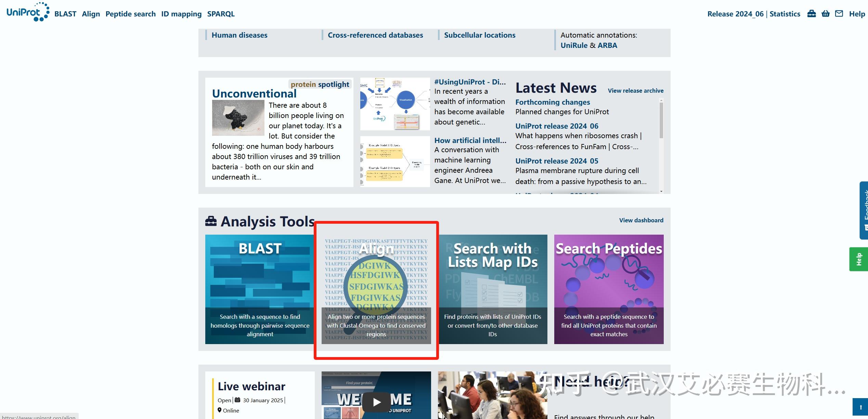Open the Search Peptides tile
This screenshot has height=419, width=868.
click(x=609, y=289)
